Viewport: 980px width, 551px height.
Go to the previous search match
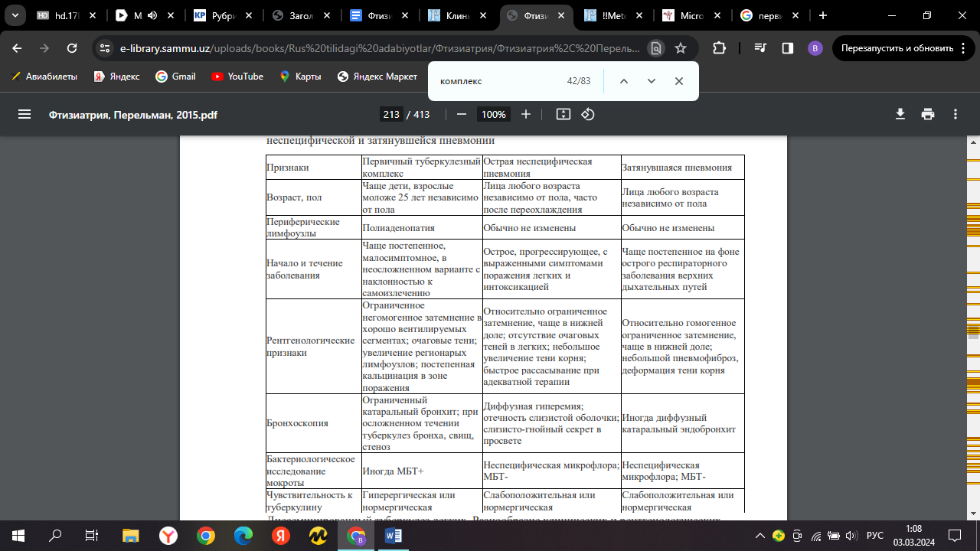coord(624,81)
